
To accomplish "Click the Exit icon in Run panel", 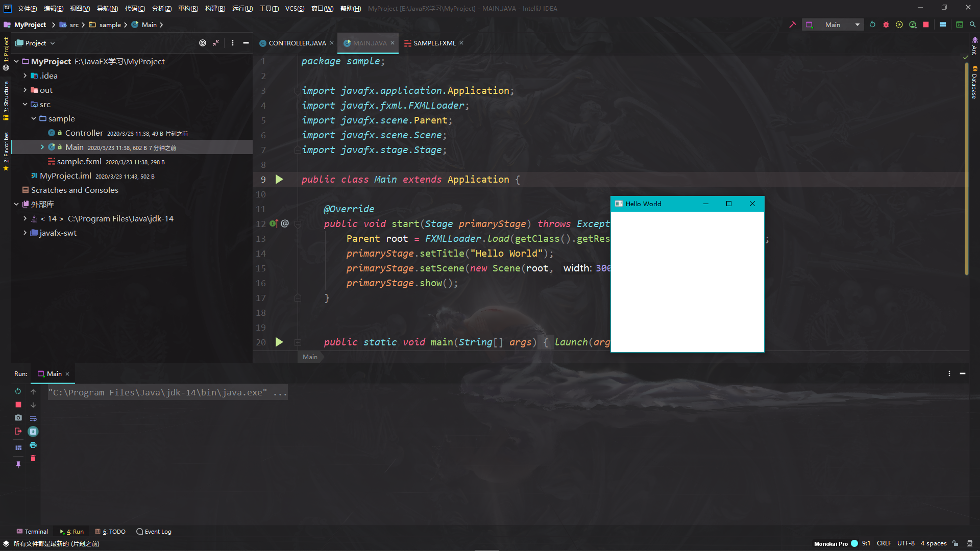I will point(18,432).
